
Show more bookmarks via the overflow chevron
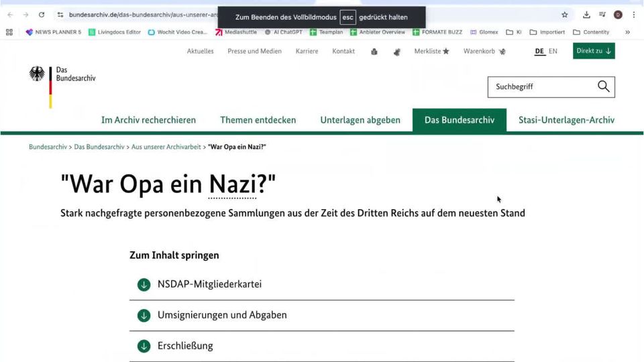pyautogui.click(x=627, y=32)
